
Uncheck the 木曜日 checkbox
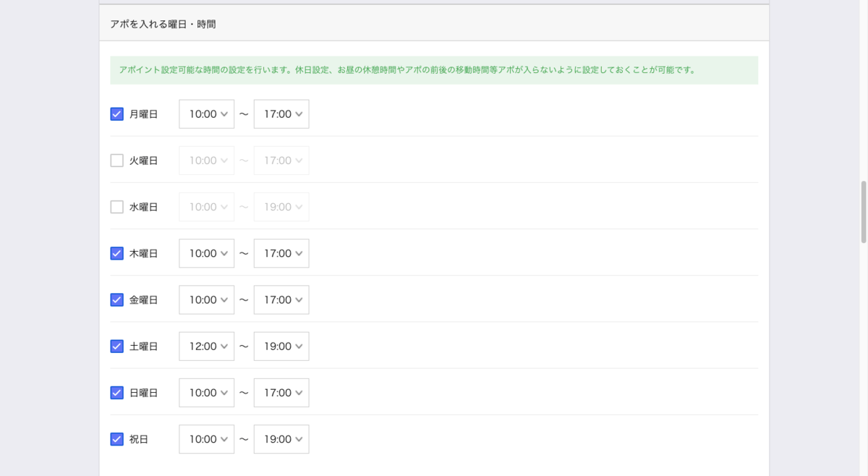tap(116, 253)
